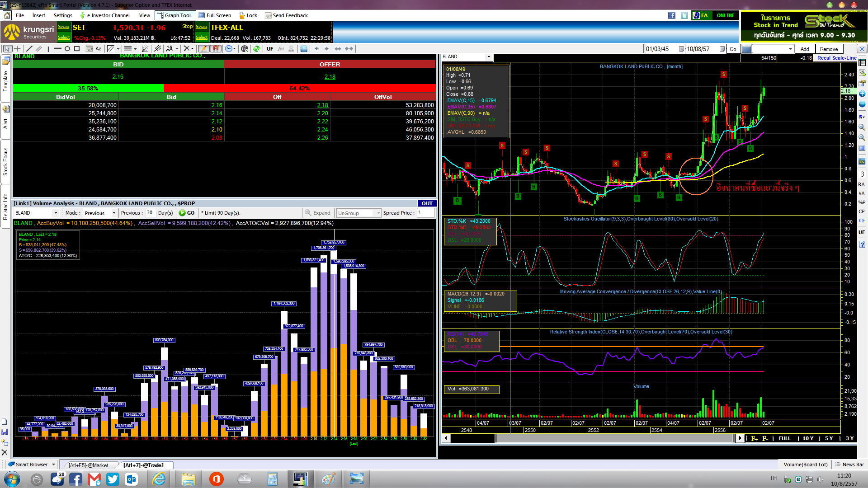Select the 5 Y time range
This screenshot has height=488, width=868.
829,438
